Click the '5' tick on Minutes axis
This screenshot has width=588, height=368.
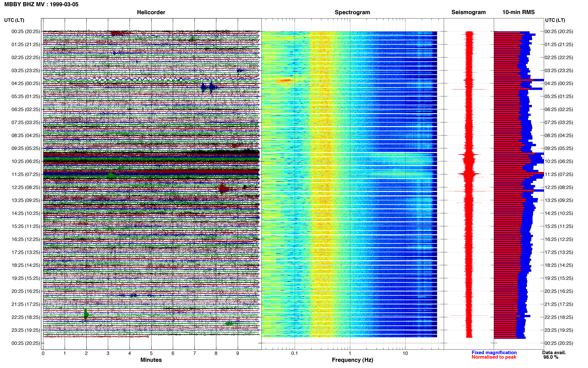click(151, 353)
